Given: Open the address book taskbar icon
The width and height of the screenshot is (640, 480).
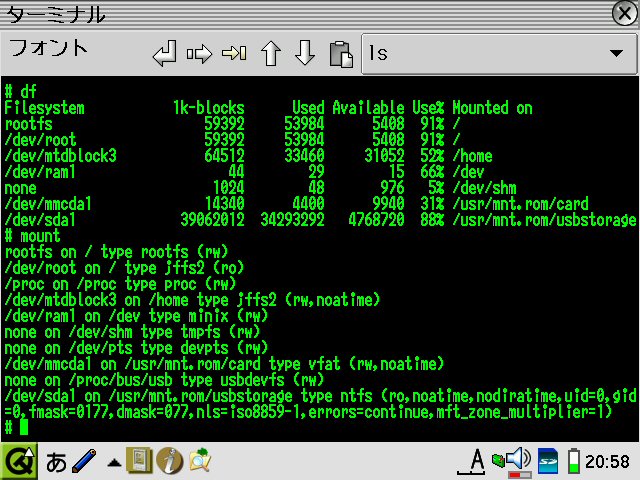Looking at the screenshot, I should (x=140, y=461).
